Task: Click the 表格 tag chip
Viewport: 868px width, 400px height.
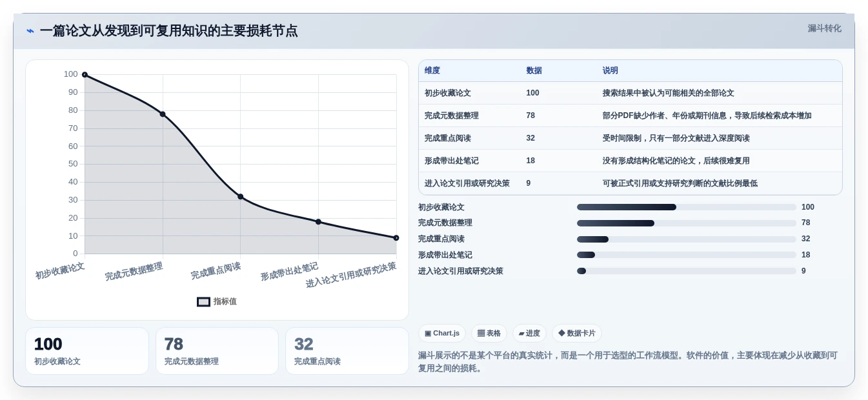Action: pos(489,334)
